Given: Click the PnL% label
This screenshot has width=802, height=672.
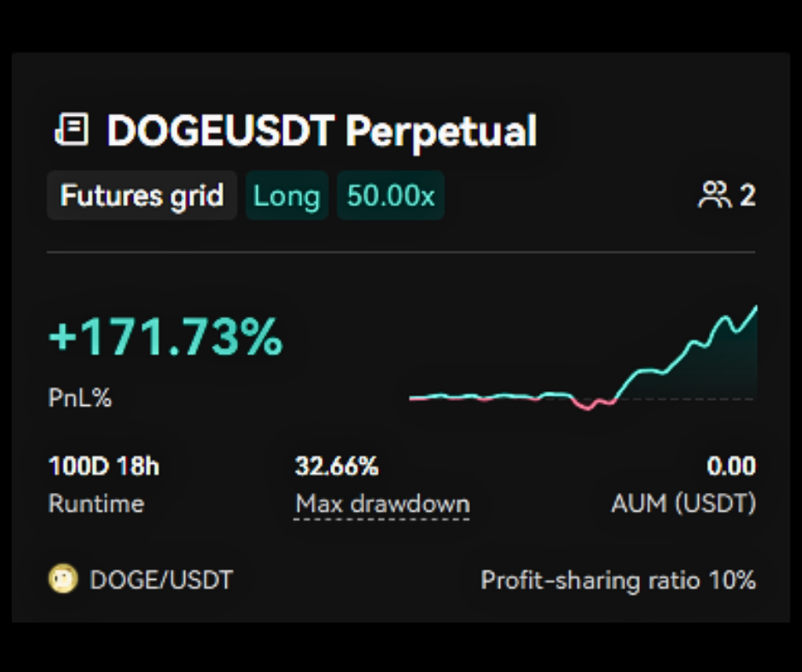Looking at the screenshot, I should (80, 397).
